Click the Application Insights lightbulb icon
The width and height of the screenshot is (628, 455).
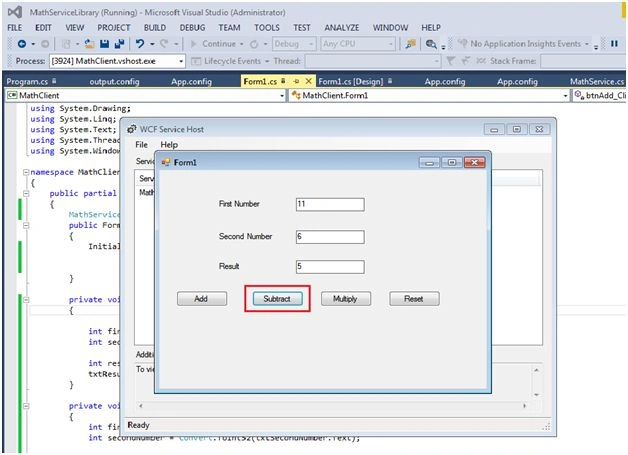coord(463,43)
